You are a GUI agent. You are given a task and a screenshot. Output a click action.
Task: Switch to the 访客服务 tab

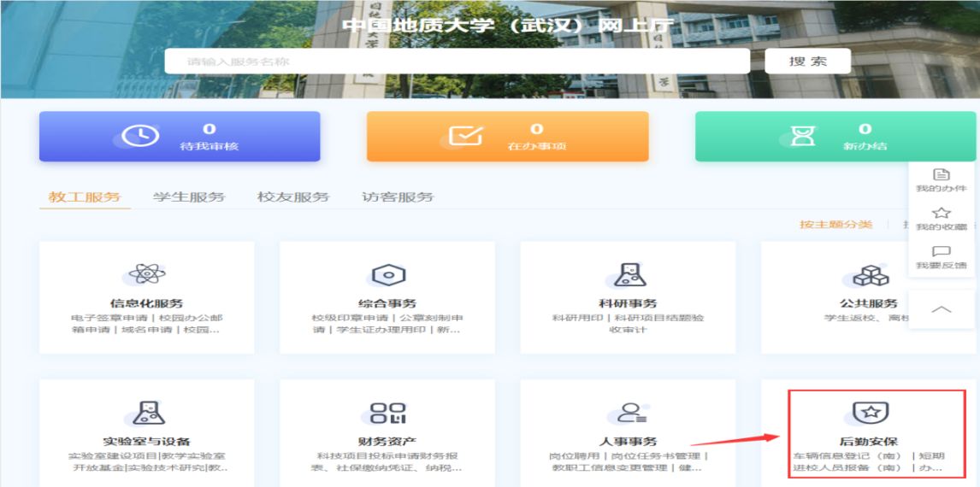398,197
